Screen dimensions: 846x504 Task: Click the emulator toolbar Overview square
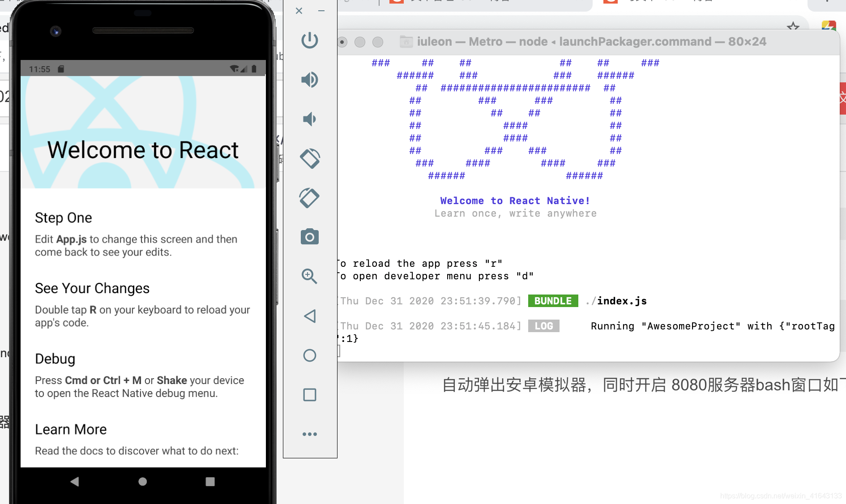[x=309, y=395]
